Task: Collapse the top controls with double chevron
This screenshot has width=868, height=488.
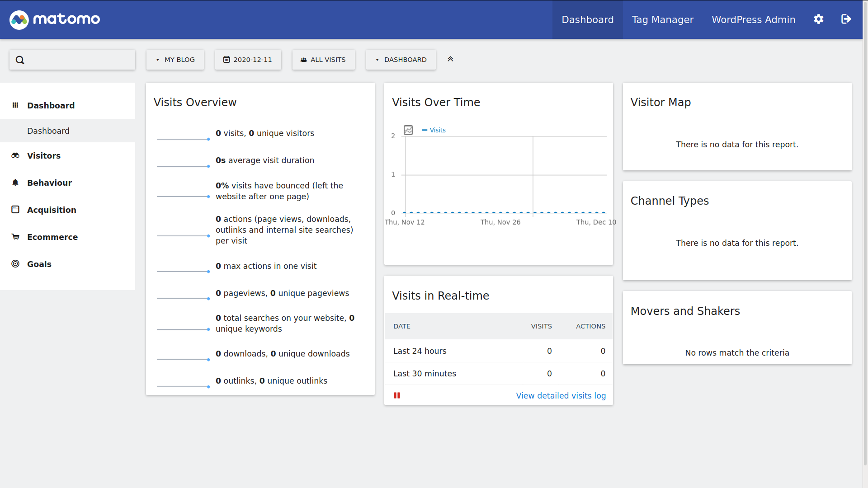Action: coord(450,59)
